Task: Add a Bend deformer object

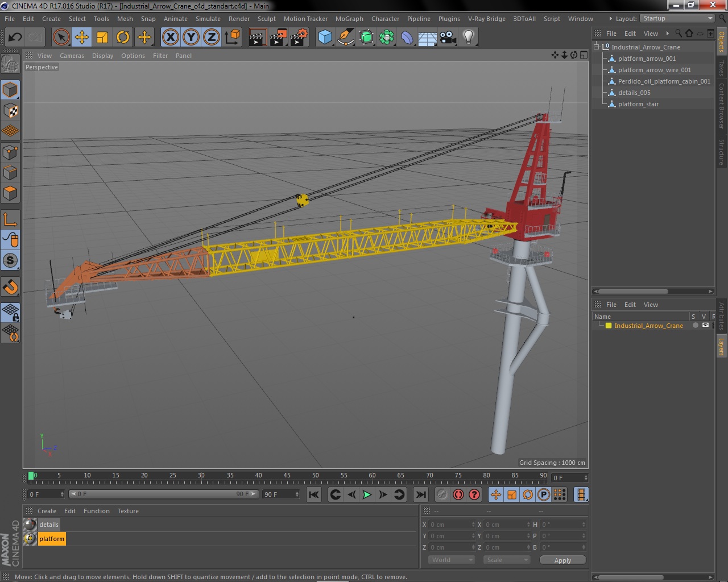Action: [407, 38]
